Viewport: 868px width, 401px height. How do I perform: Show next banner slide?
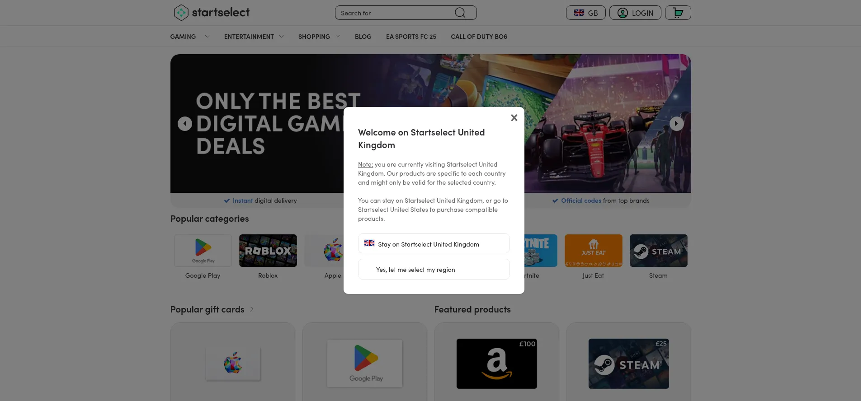pyautogui.click(x=676, y=124)
